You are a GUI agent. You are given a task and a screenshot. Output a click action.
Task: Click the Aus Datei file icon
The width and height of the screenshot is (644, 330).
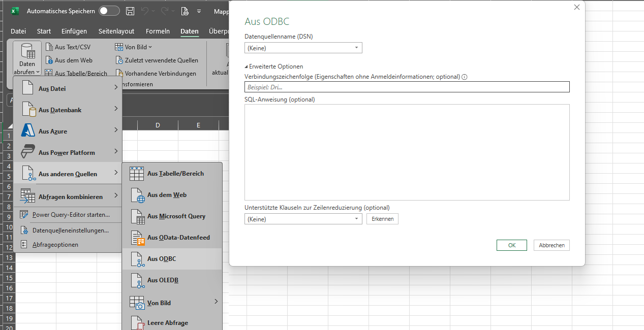click(28, 88)
